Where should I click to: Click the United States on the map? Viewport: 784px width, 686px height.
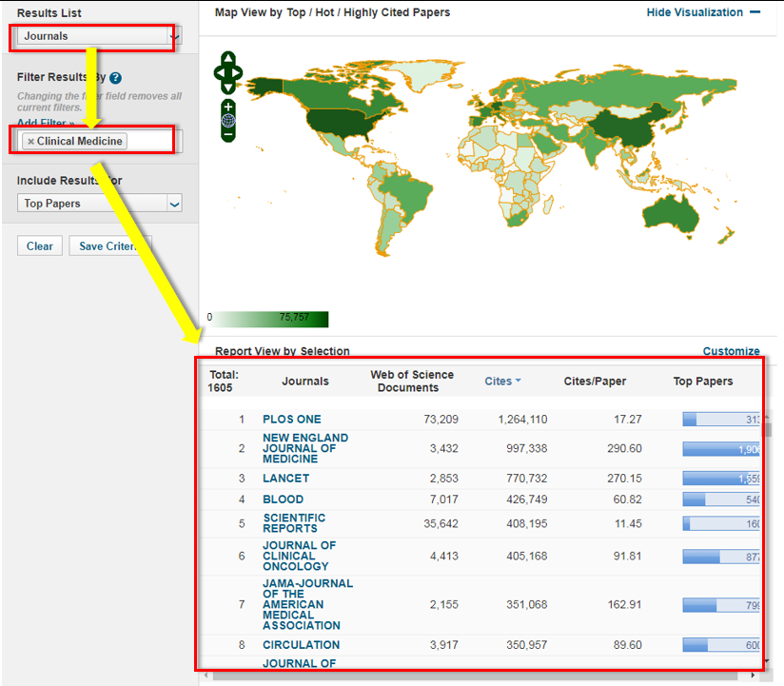(340, 120)
